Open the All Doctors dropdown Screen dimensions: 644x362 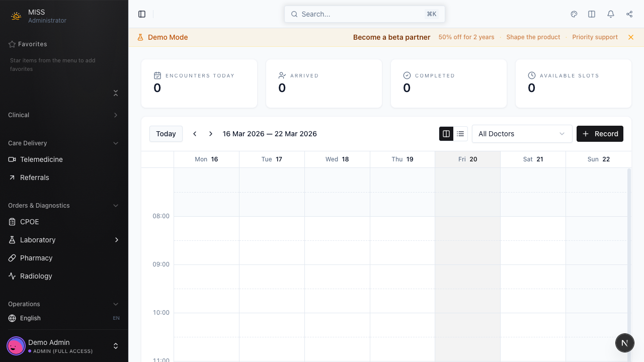point(522,134)
